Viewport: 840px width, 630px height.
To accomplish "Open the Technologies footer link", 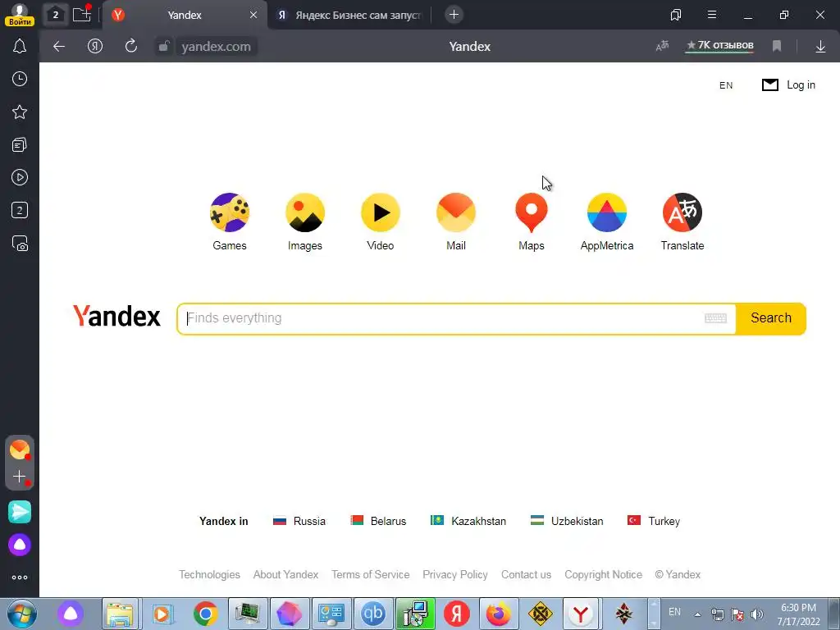I will pos(209,574).
